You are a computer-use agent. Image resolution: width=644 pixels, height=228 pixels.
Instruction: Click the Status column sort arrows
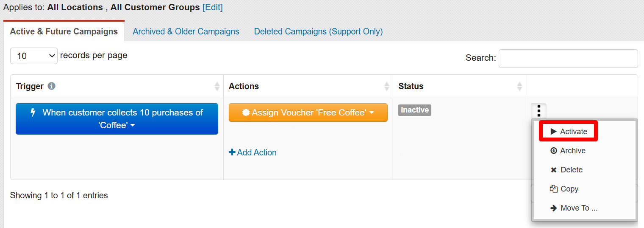click(520, 86)
